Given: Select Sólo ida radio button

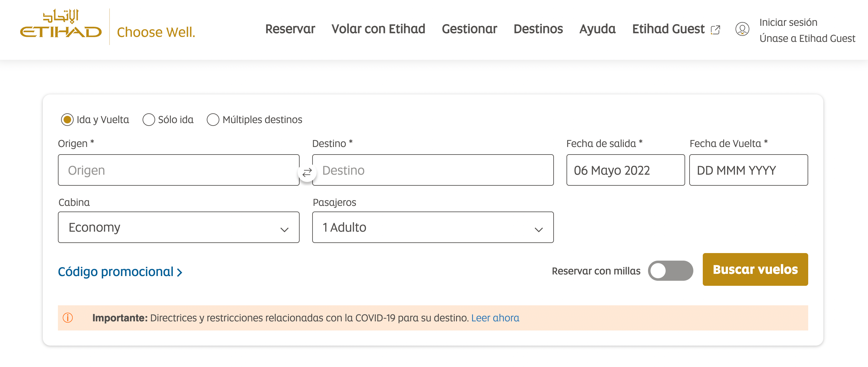Looking at the screenshot, I should coord(149,120).
